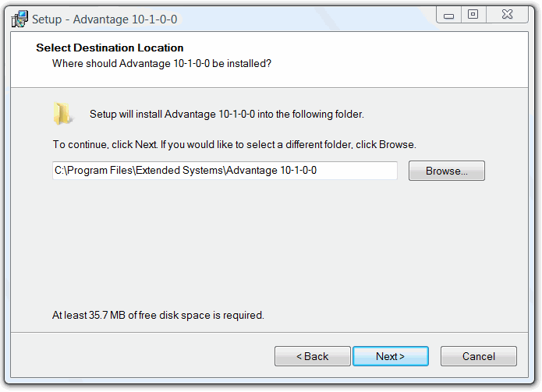542x392 pixels.
Task: Click the "Select Destination Location" heading
Action: [110, 48]
